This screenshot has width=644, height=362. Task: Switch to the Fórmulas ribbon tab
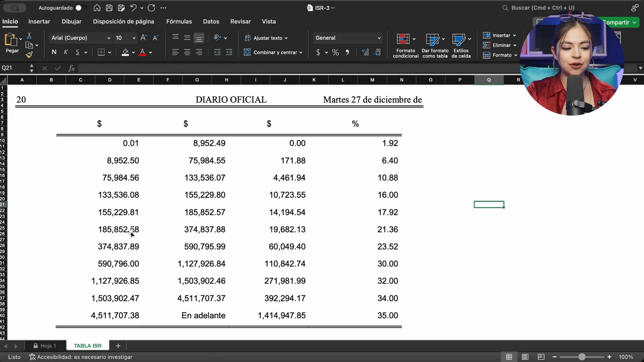pyautogui.click(x=179, y=21)
